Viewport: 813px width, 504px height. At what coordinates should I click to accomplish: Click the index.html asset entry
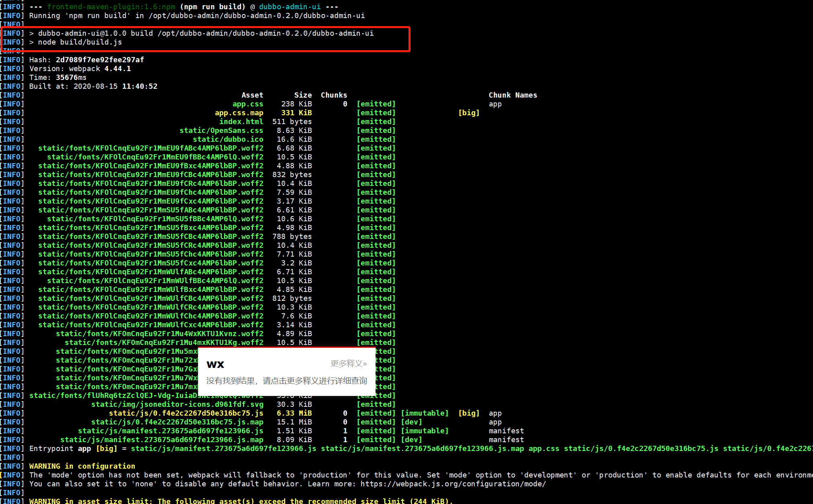click(241, 122)
